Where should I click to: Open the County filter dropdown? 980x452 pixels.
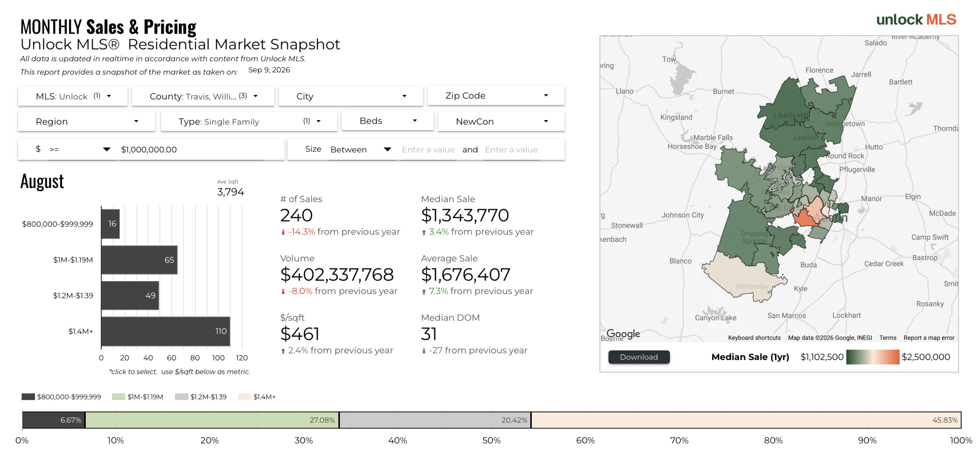pyautogui.click(x=203, y=96)
